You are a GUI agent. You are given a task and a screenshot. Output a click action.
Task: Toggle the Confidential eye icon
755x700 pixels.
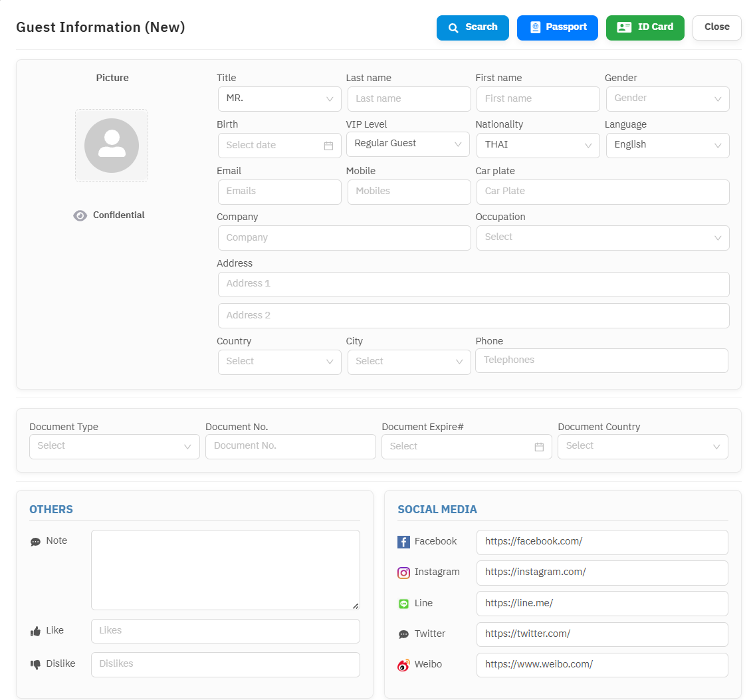pos(80,215)
